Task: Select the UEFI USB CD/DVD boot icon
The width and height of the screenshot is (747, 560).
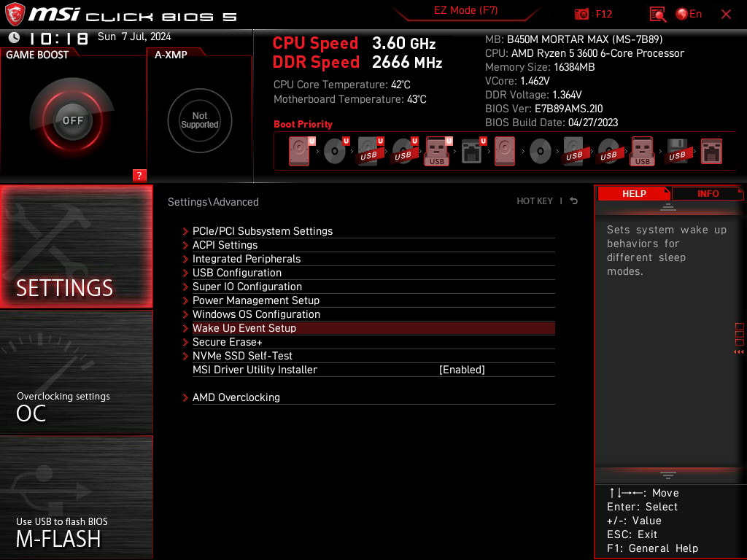Action: [x=405, y=152]
